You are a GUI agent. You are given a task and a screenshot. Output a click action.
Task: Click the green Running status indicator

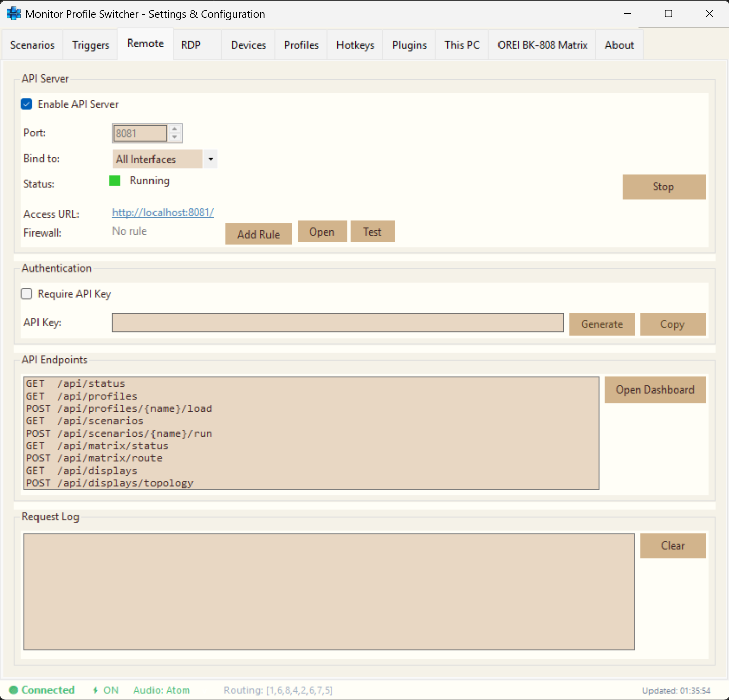pos(114,180)
